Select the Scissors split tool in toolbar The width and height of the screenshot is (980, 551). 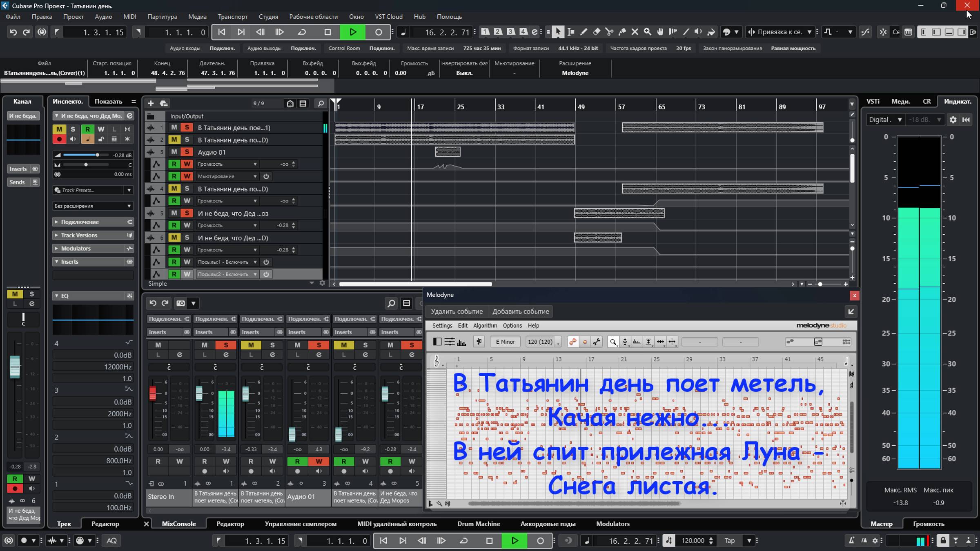(609, 32)
